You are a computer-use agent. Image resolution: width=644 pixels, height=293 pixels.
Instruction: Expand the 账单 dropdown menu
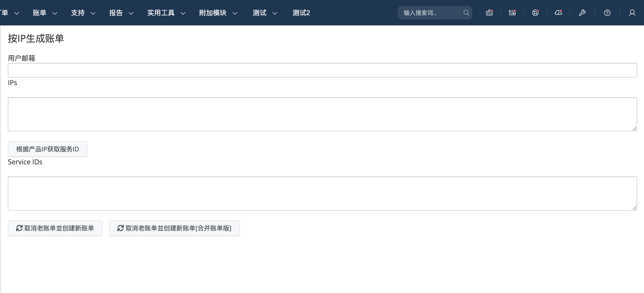pos(45,13)
